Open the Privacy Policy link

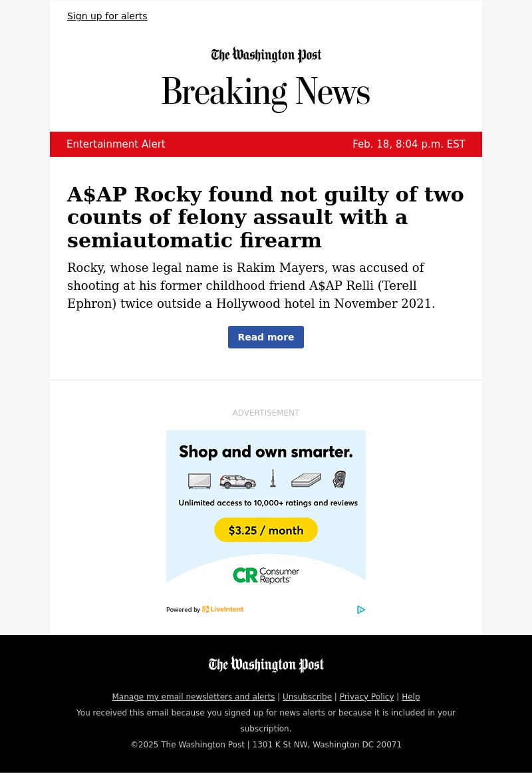(366, 696)
